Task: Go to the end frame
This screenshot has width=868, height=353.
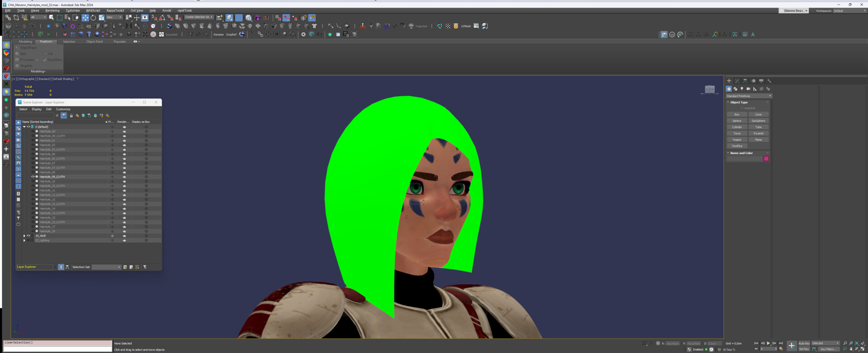Action: (781, 343)
